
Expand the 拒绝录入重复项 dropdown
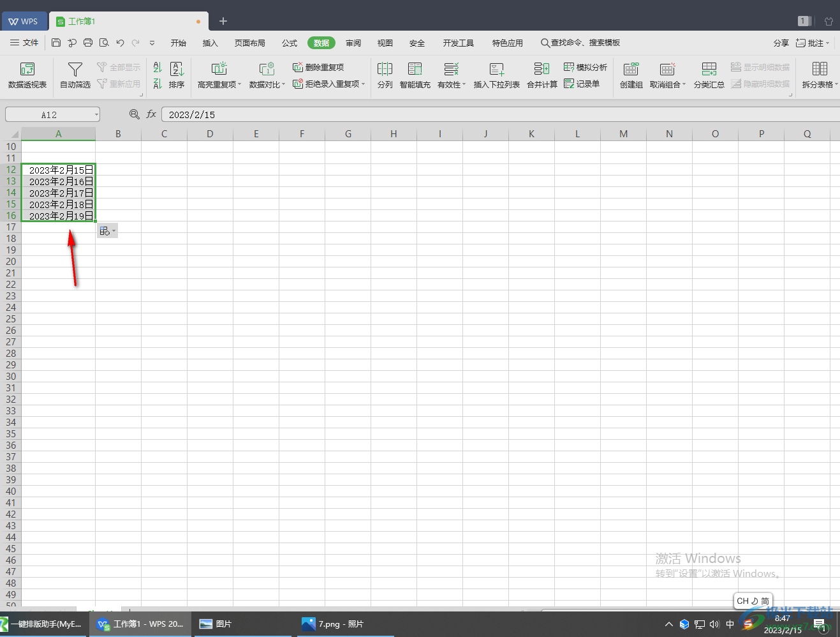363,84
